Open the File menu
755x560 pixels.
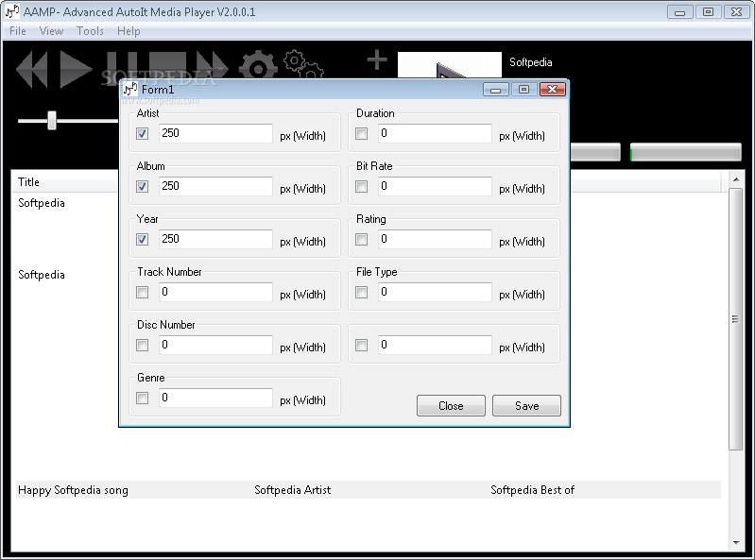point(18,31)
